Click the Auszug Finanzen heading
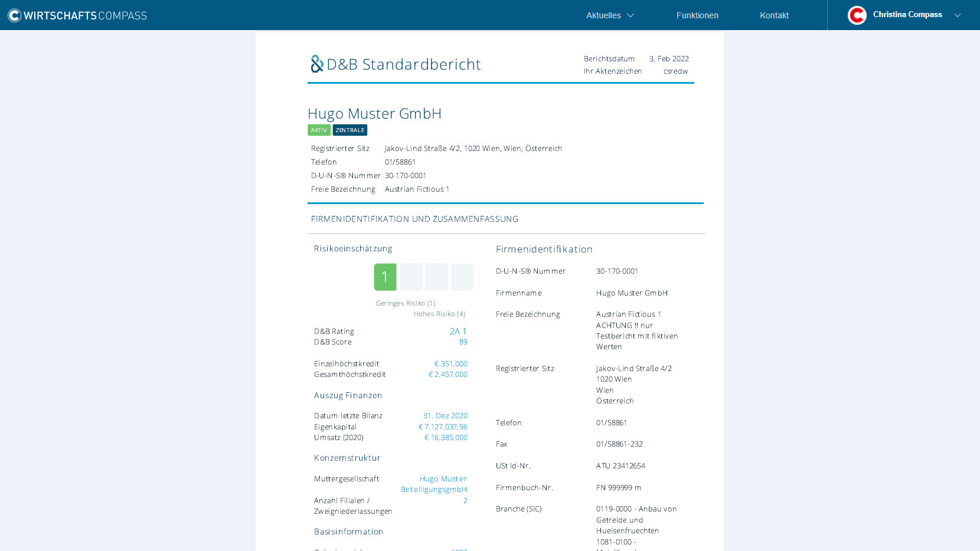Screen dimensions: 980x551 [348, 396]
